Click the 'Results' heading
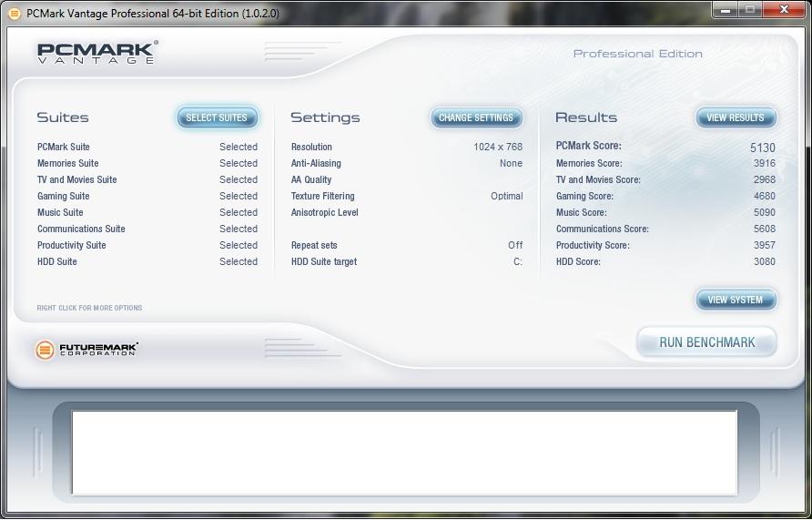This screenshot has width=812, height=520. tap(586, 117)
